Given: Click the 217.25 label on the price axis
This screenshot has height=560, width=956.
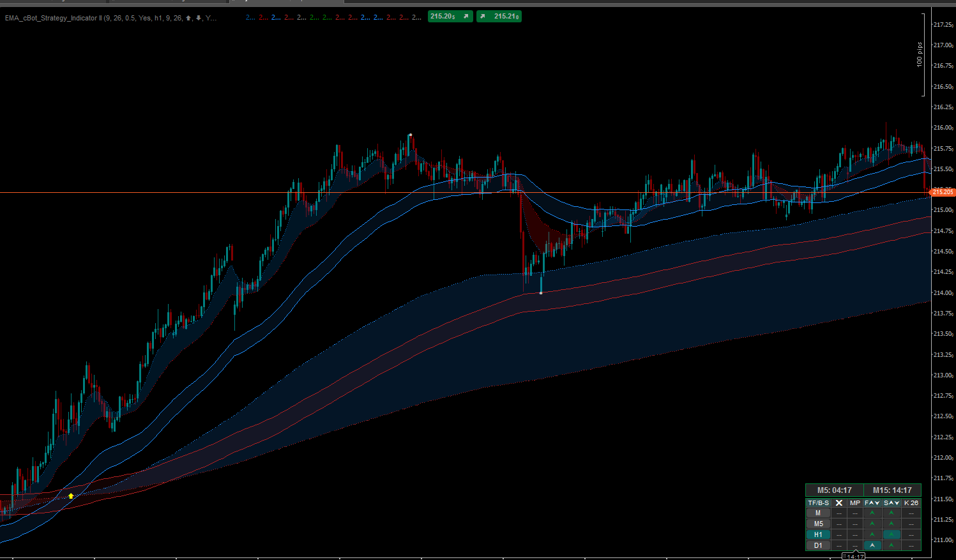Looking at the screenshot, I should 943,25.
